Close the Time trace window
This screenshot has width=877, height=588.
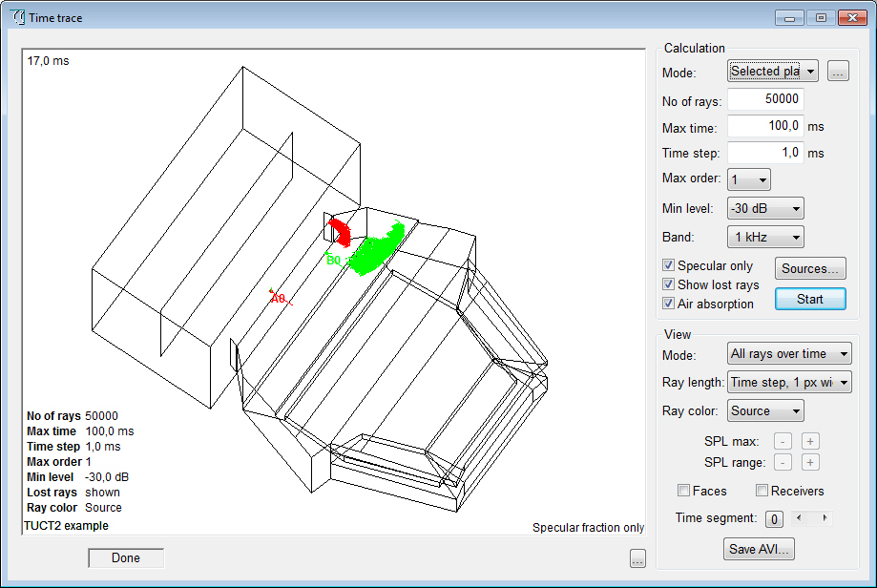(852, 18)
